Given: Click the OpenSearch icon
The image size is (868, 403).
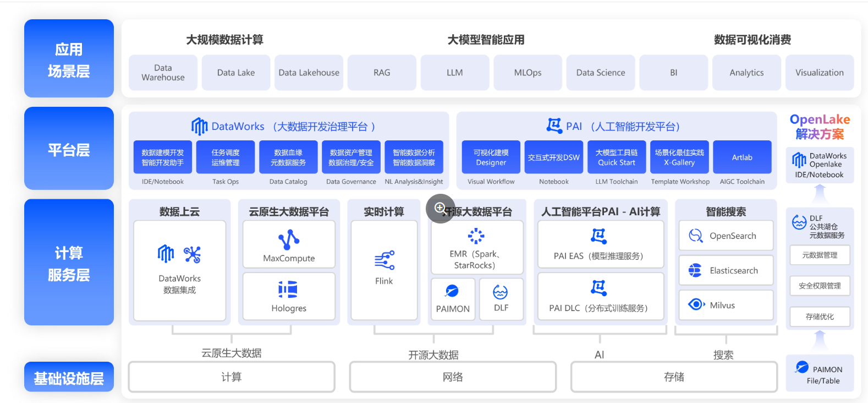Looking at the screenshot, I should point(696,236).
